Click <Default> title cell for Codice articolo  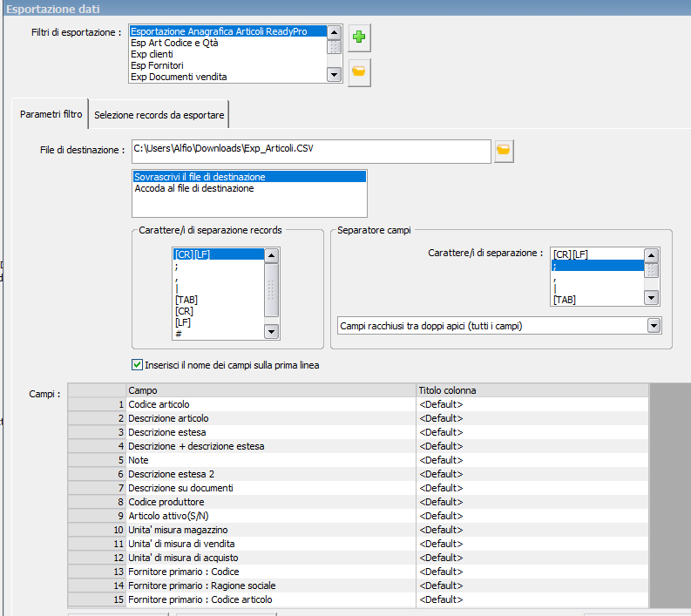pos(532,404)
